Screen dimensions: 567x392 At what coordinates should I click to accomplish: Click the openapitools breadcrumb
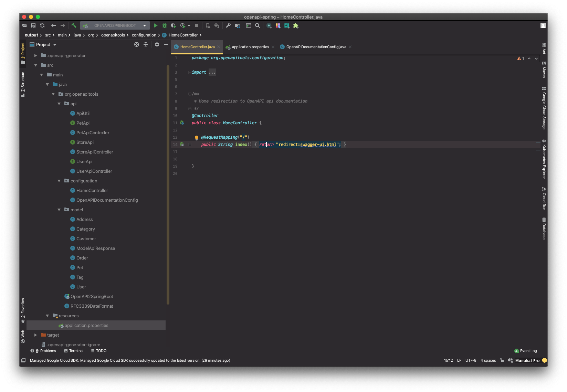coord(114,35)
